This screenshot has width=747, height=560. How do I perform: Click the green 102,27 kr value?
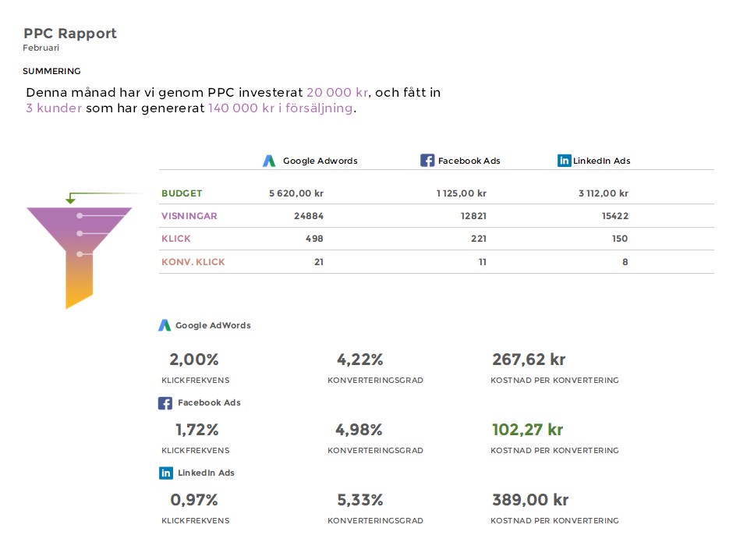527,430
